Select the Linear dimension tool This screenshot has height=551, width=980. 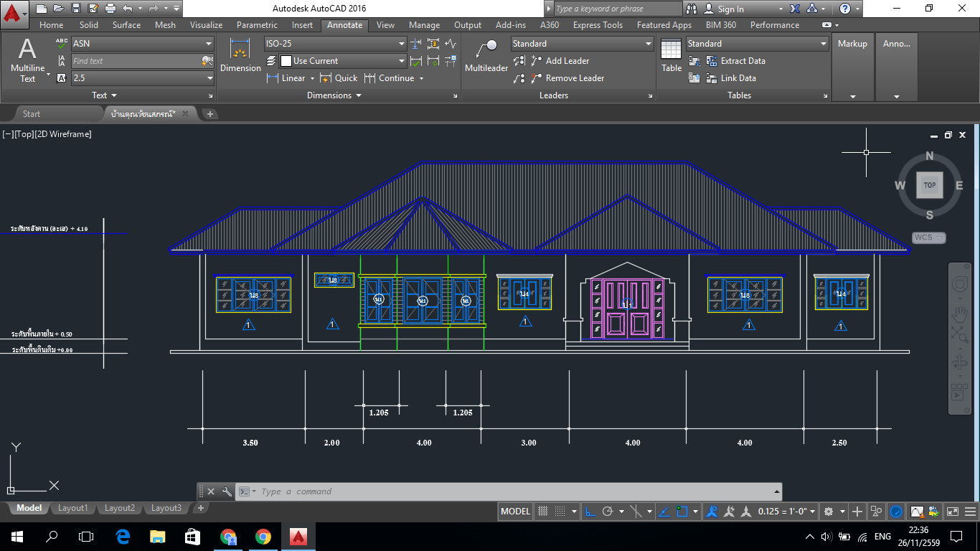(x=290, y=78)
